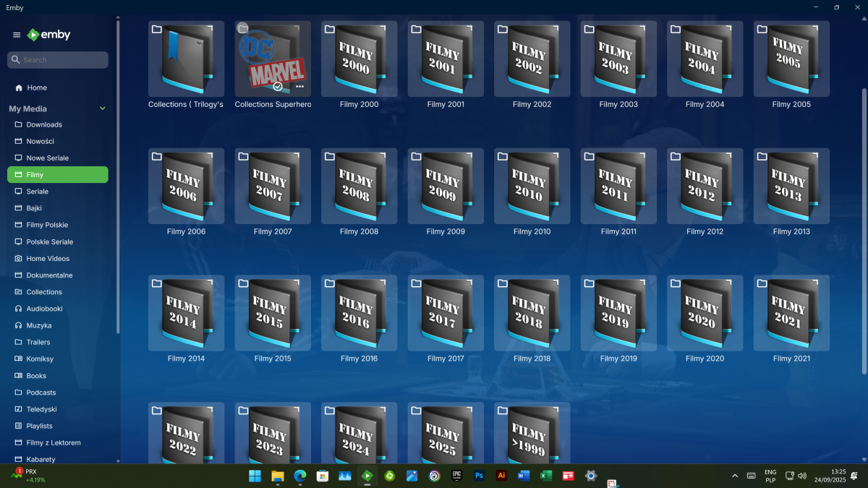Click the Komiksy comic icon in sidebar

(x=17, y=359)
